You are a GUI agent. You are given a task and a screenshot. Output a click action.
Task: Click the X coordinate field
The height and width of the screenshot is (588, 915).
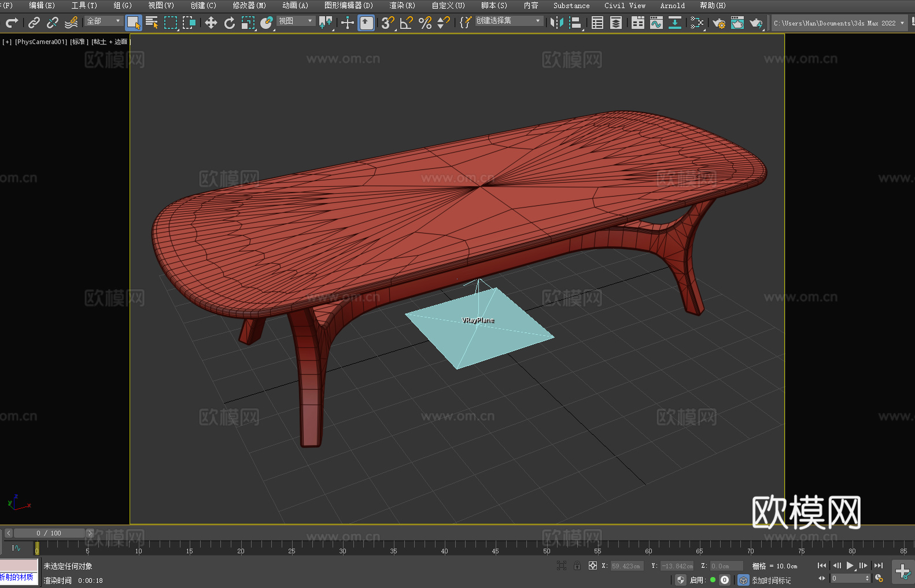click(627, 566)
